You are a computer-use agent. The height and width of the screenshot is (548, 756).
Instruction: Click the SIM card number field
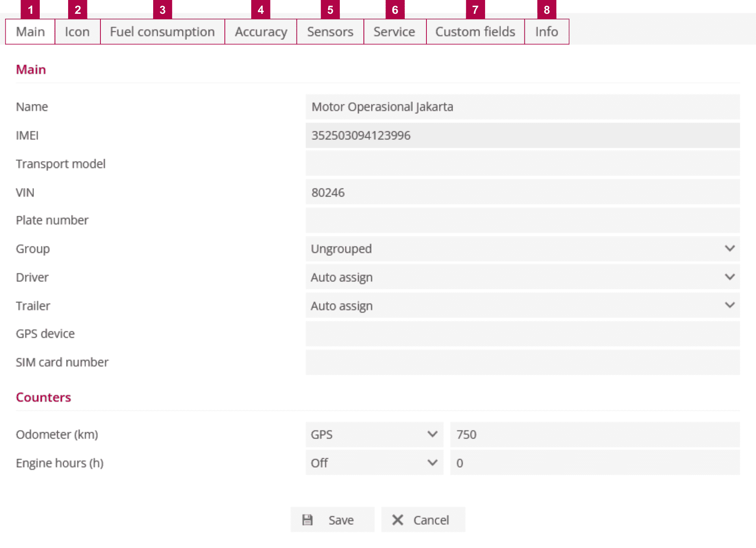pyautogui.click(x=523, y=362)
